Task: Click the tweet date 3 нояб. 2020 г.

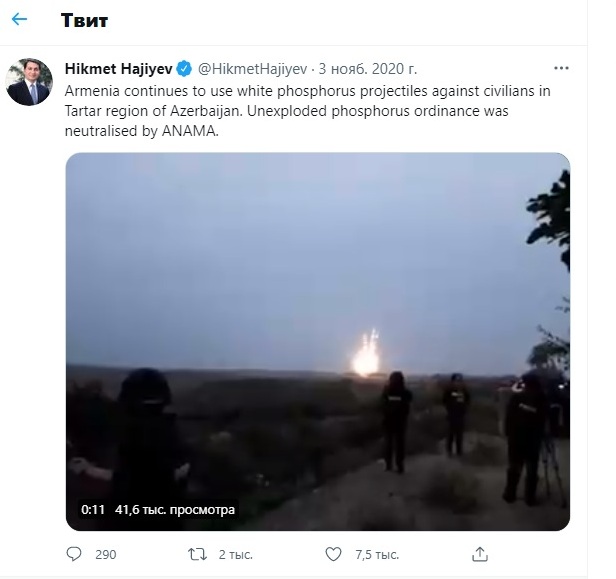Action: (x=368, y=69)
